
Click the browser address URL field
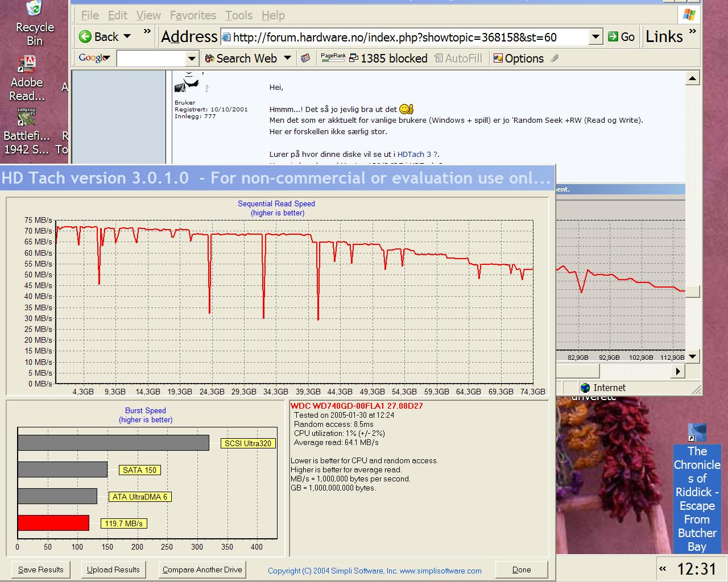click(x=404, y=37)
